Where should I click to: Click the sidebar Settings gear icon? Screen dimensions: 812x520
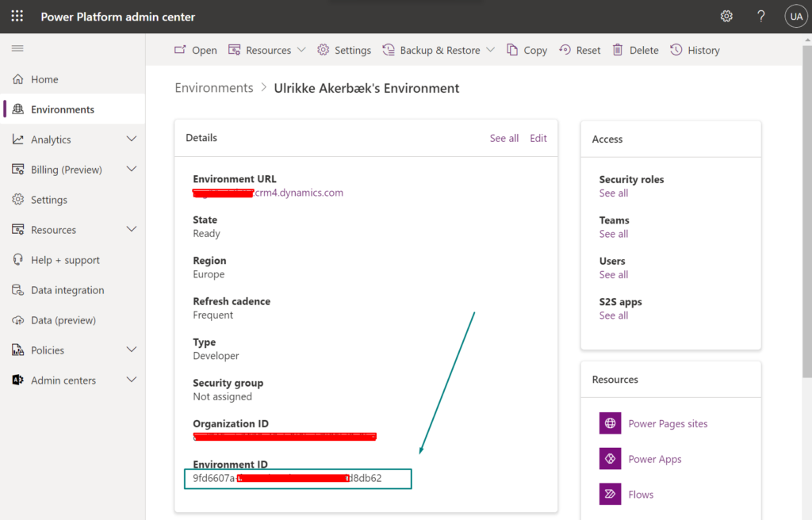18,200
